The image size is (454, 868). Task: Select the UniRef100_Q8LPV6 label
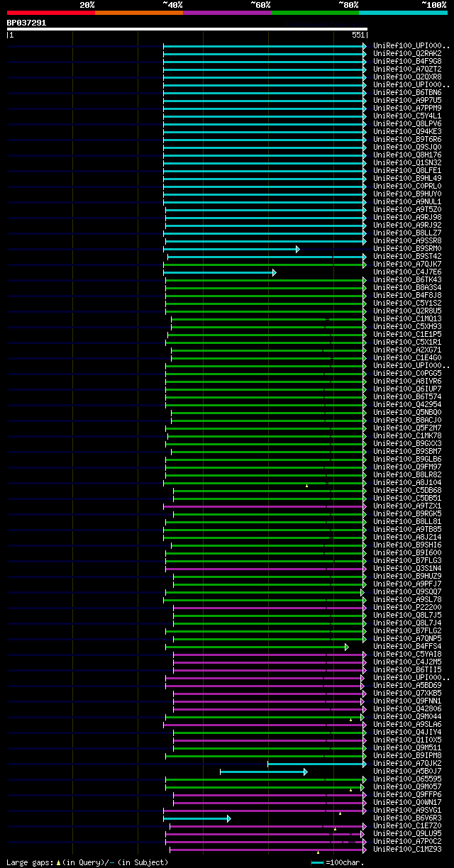pos(407,123)
